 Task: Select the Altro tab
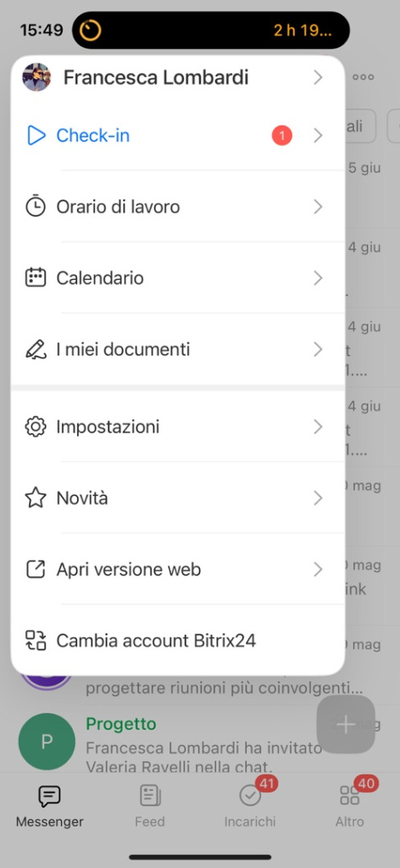click(350, 806)
